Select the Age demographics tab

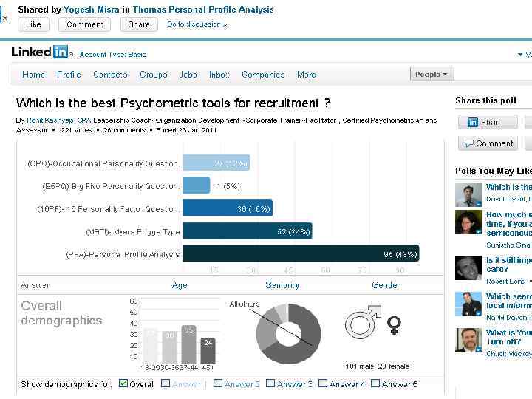pos(180,285)
